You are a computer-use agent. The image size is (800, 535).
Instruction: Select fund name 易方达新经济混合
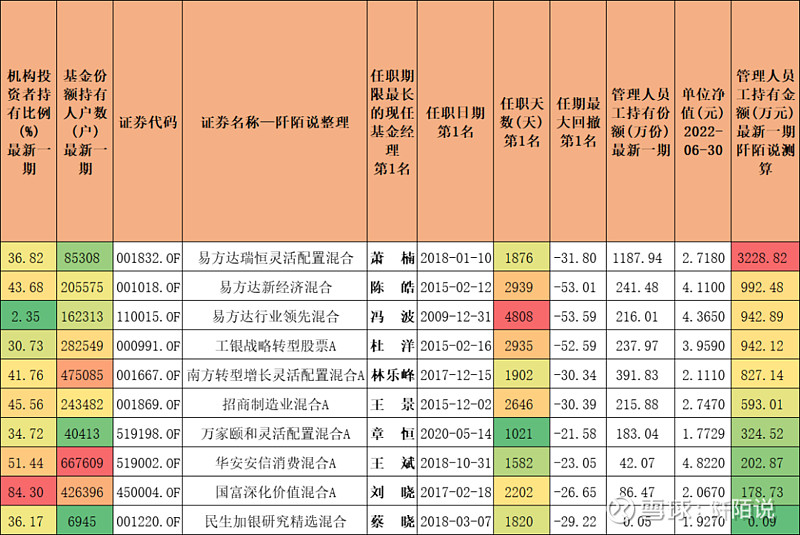click(x=274, y=287)
